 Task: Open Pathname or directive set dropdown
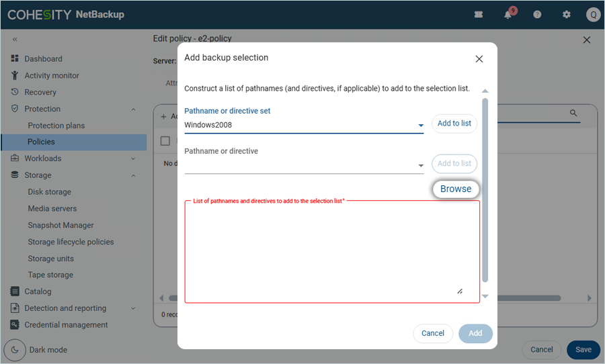point(421,126)
